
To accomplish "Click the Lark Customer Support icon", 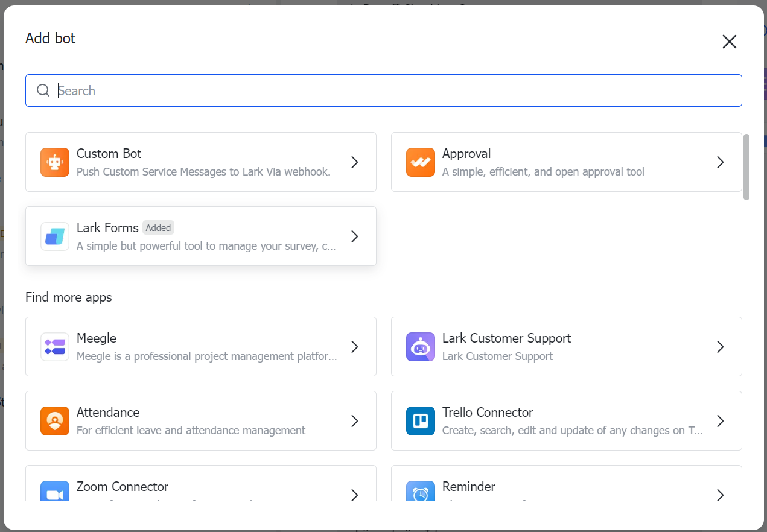I will click(x=421, y=347).
